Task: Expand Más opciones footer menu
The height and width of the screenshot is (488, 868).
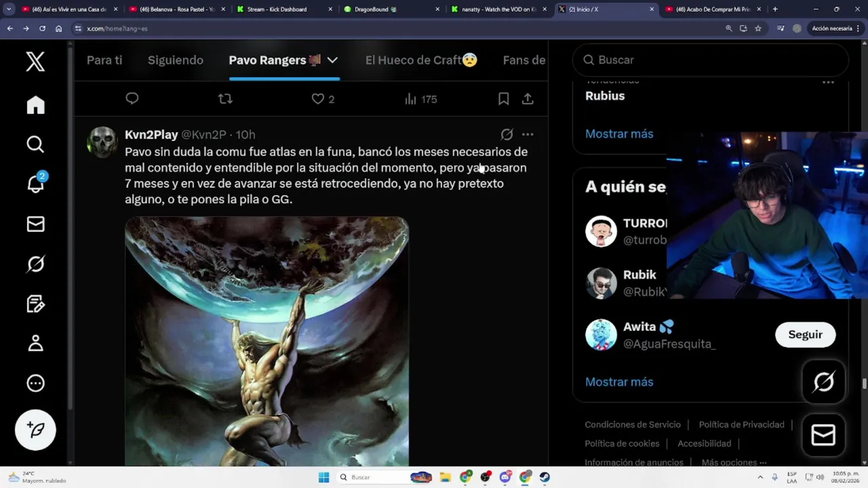Action: [734, 462]
